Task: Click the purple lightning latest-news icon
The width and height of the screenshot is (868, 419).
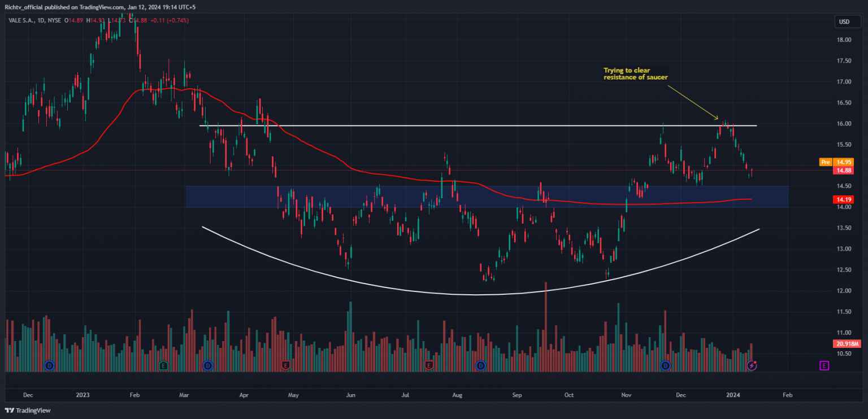Action: coord(752,365)
